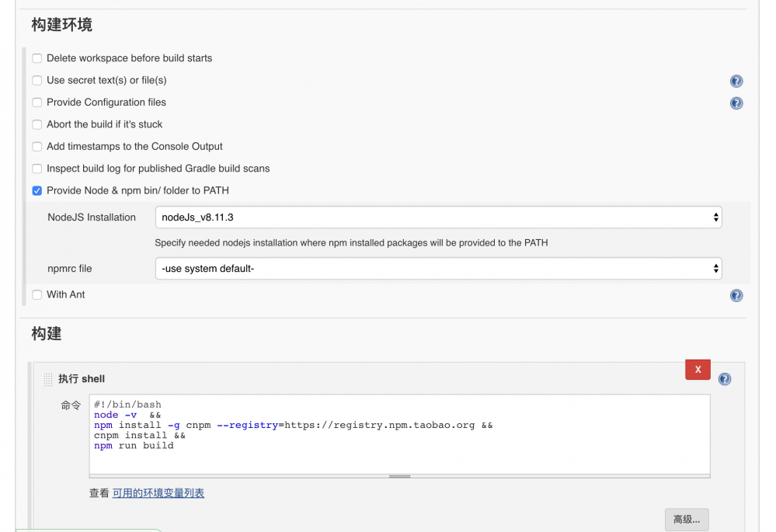776x532 pixels.
Task: Open the 可用的环境变量列表 link
Action: [x=158, y=492]
